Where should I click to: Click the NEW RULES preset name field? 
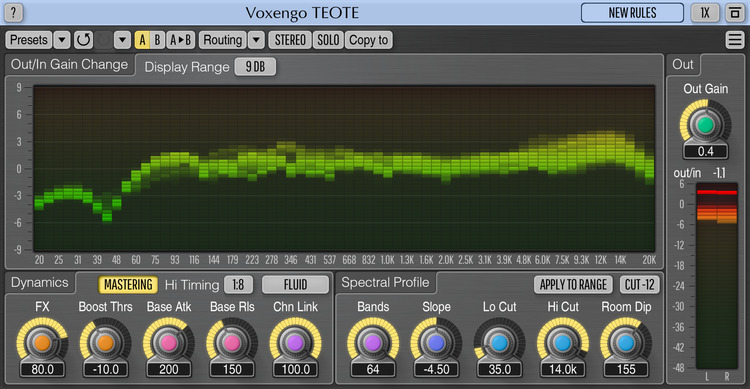[x=632, y=13]
